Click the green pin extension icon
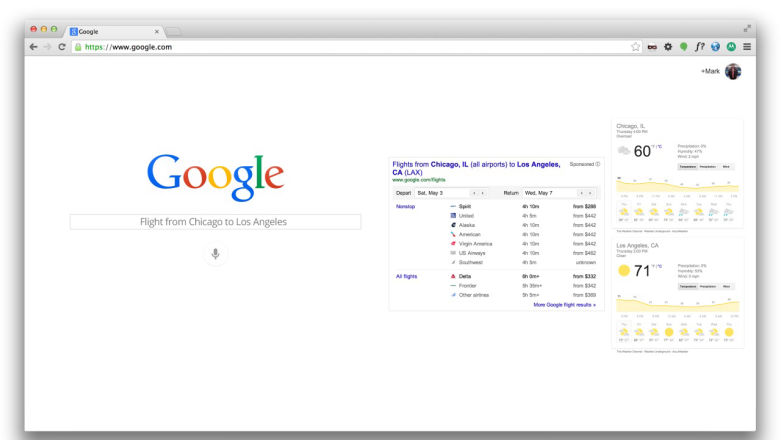This screenshot has width=781, height=440. click(684, 47)
